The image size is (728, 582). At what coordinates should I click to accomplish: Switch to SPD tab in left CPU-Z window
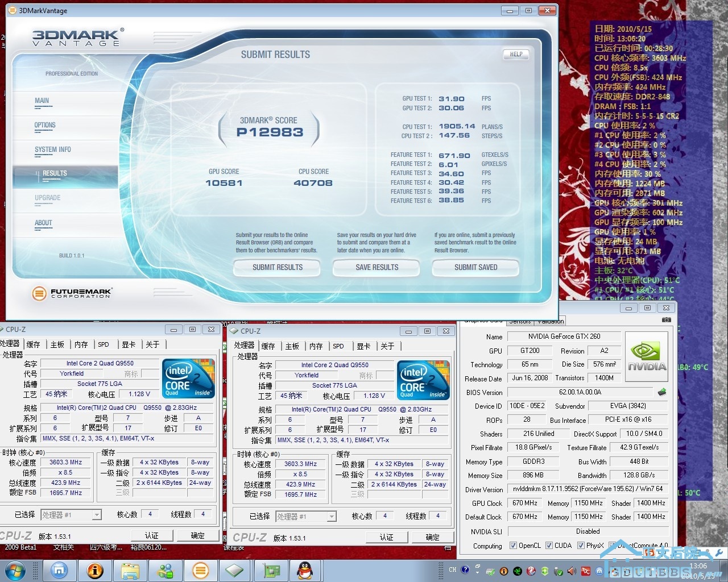(x=104, y=344)
